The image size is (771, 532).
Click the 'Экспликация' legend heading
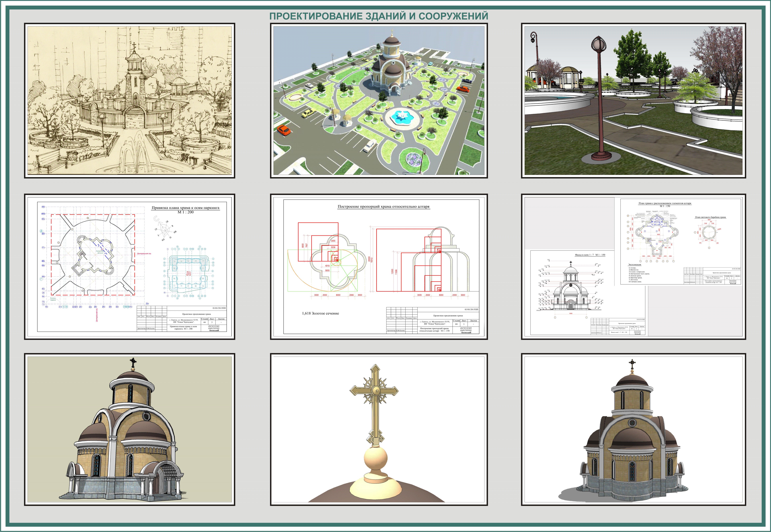635,265
